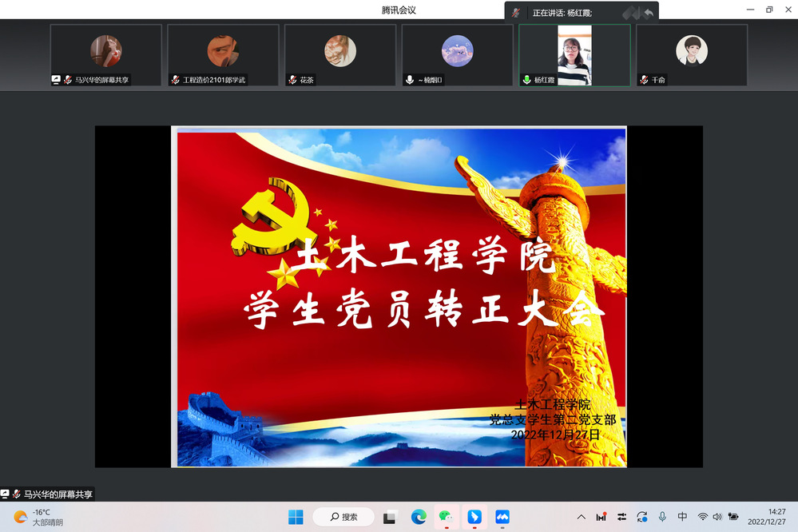Image resolution: width=798 pixels, height=532 pixels.
Task: Expand the hidden system tray icons
Action: (581, 517)
